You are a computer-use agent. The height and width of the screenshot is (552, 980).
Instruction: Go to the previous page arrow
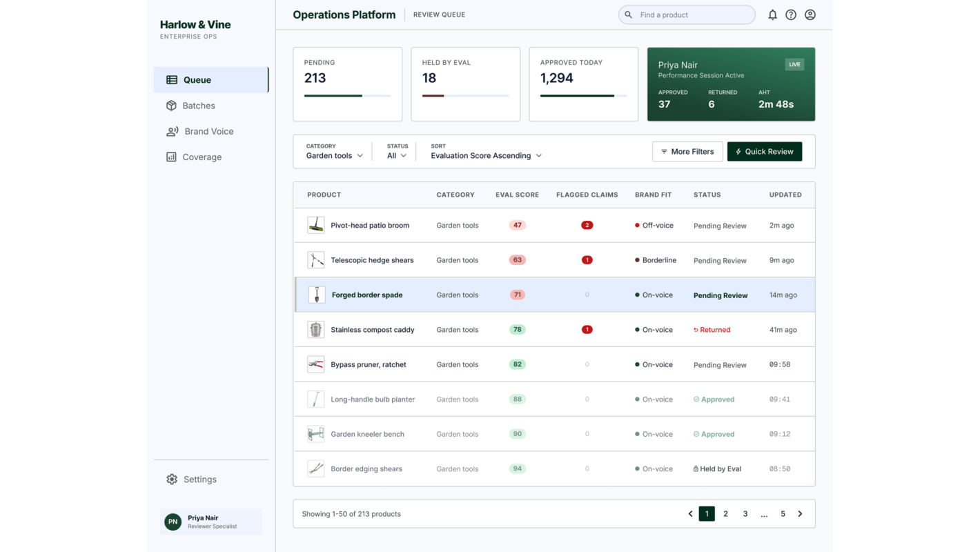(x=690, y=514)
